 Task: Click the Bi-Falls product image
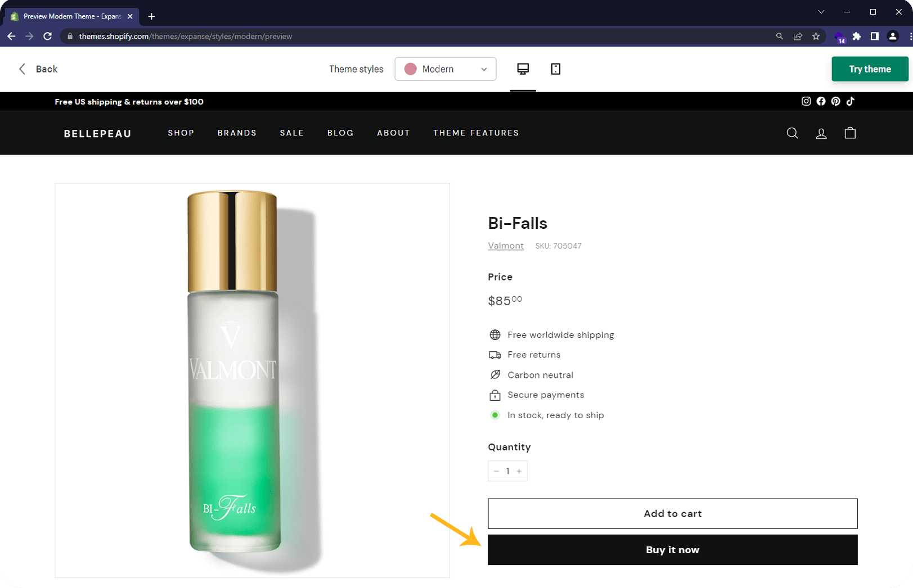[252, 380]
